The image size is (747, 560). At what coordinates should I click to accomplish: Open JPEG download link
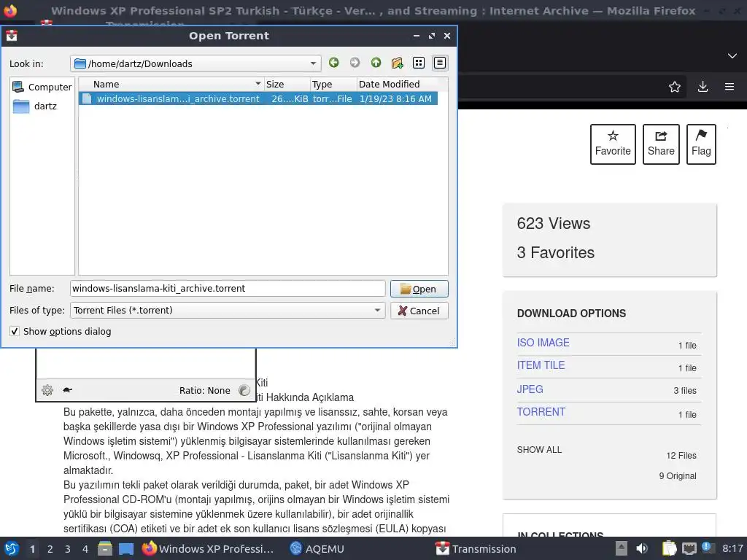(530, 389)
